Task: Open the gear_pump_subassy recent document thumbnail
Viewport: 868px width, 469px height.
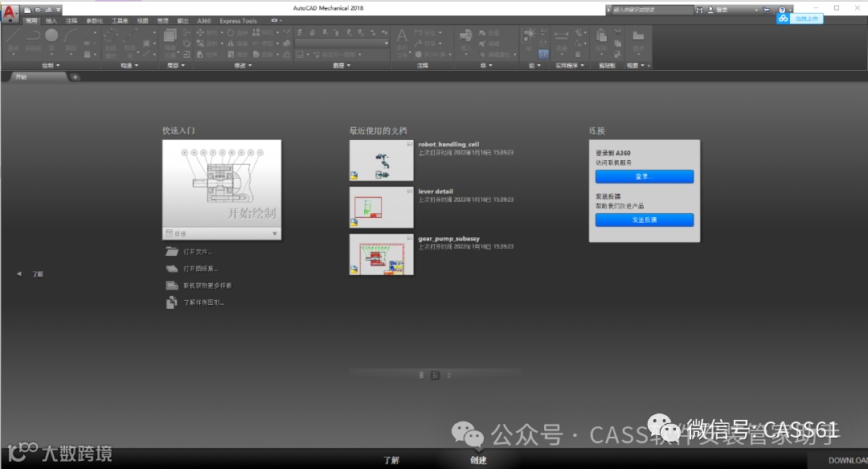Action: point(382,254)
